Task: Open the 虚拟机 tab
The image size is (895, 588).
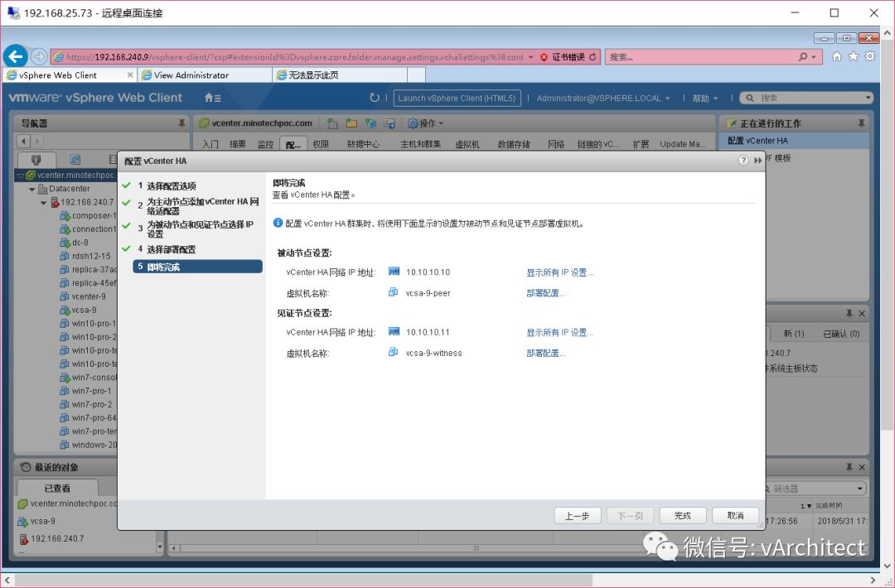Action: pos(467,144)
